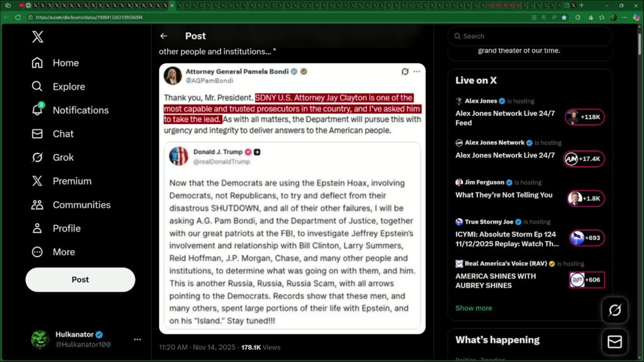Screen dimensions: 644x362
Task: Click Donald J. Trump name
Action: point(218,152)
